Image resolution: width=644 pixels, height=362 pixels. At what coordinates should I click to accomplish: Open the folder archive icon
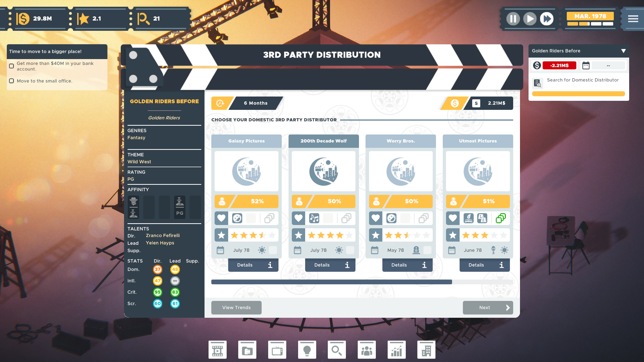click(x=247, y=350)
